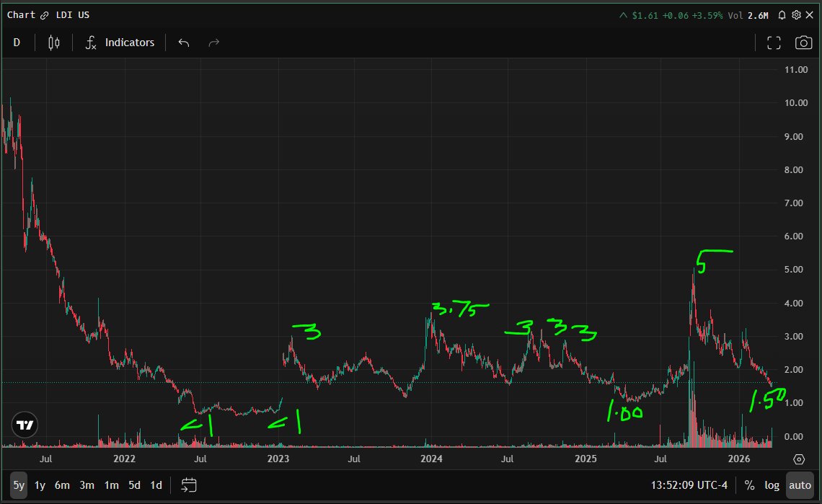822x504 pixels.
Task: Click the Chart title text
Action: 21,15
